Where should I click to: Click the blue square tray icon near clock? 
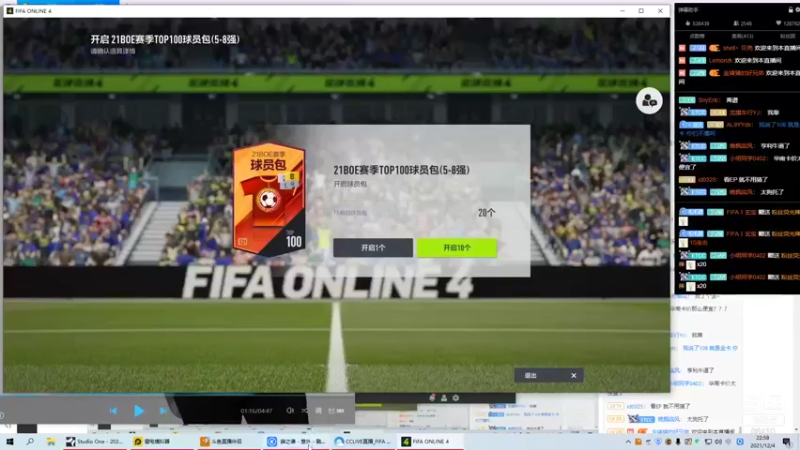point(740,442)
